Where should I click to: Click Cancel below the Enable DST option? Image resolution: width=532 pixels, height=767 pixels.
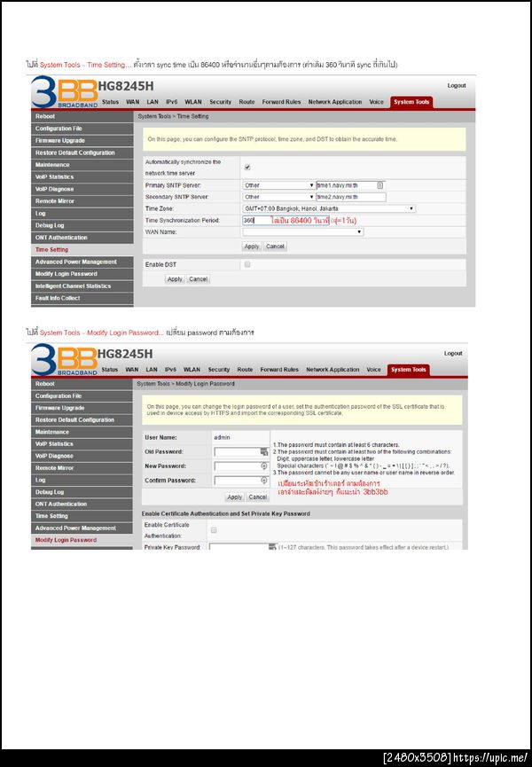[198, 279]
